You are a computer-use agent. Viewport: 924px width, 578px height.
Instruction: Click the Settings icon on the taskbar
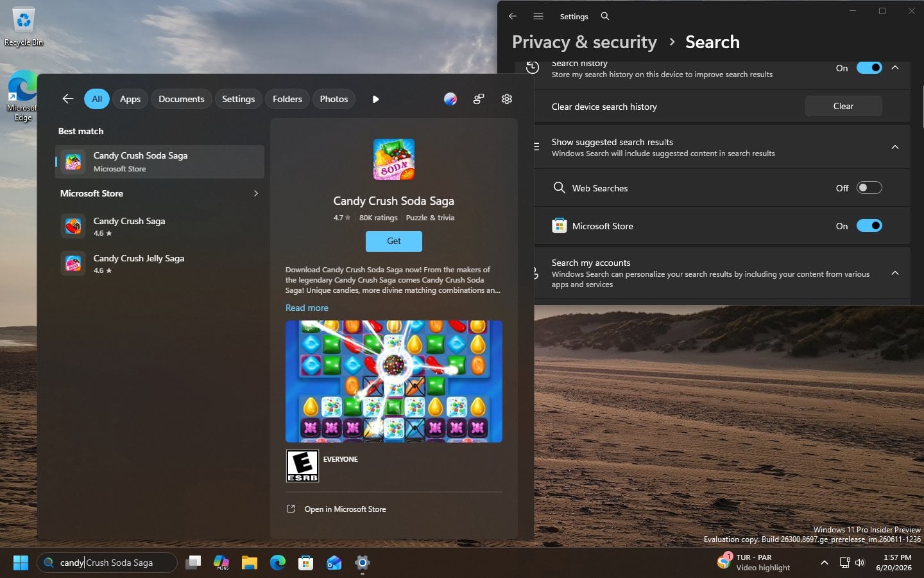(363, 563)
